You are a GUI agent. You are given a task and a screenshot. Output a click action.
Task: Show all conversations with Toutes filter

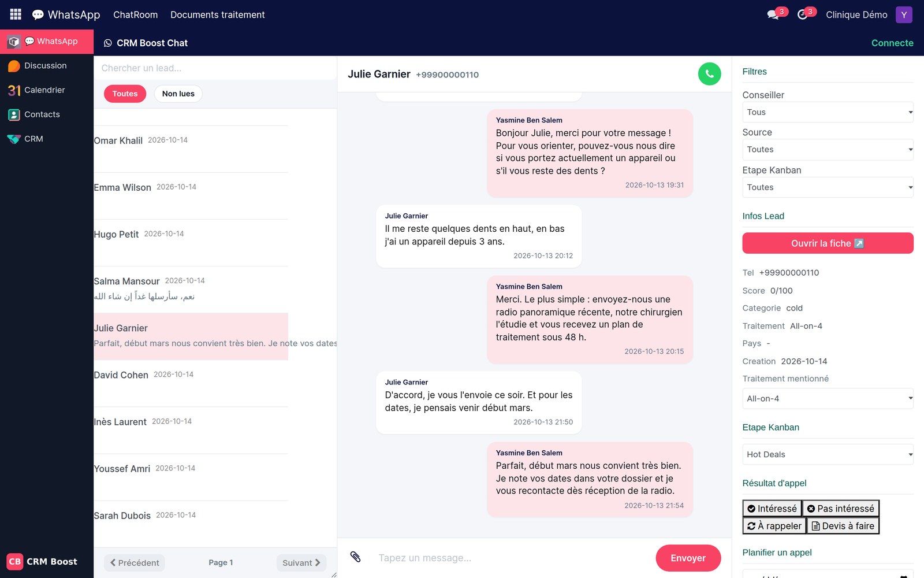(x=125, y=94)
